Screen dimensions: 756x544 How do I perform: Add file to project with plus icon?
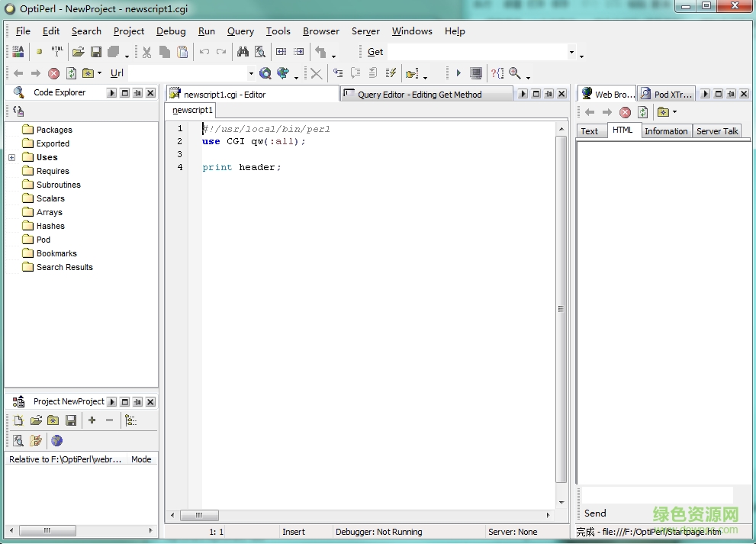[x=92, y=420]
